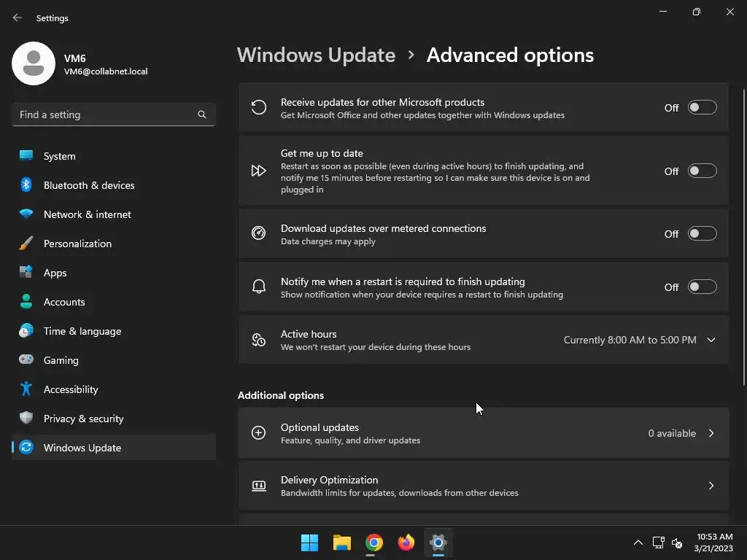Screen dimensions: 747x560
Task: Select Personalization in the sidebar
Action: [x=113, y=244]
